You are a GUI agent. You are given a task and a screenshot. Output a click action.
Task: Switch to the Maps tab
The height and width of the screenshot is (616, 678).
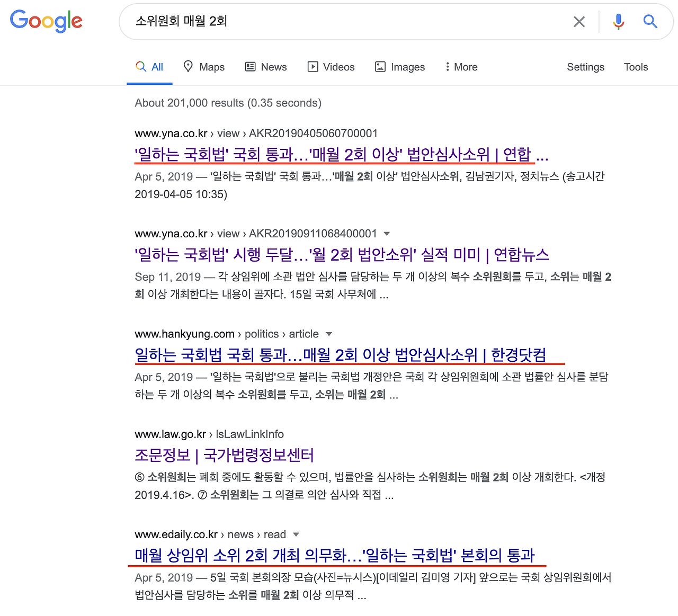(204, 67)
